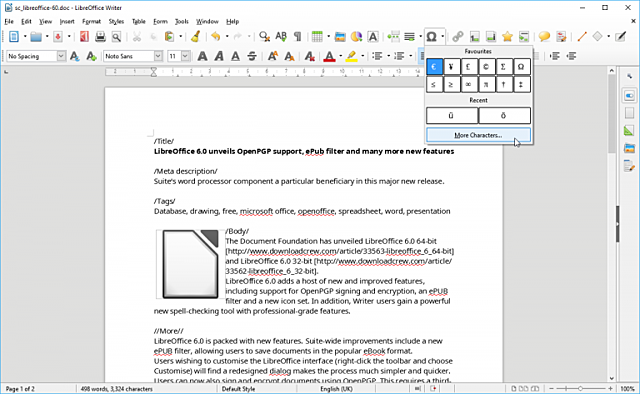
Task: Click the Insert Endnote icon
Action: pyautogui.click(x=491, y=37)
